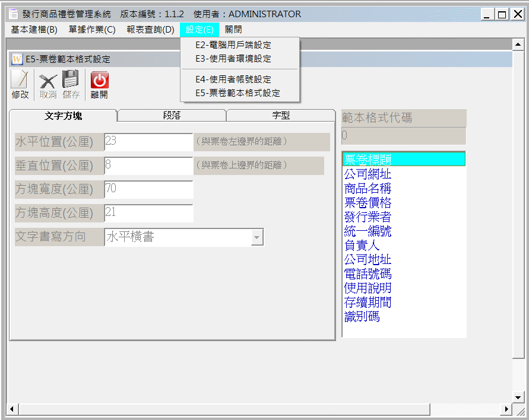Open the 單據作業(C) menu
This screenshot has width=529, height=420.
(x=92, y=30)
